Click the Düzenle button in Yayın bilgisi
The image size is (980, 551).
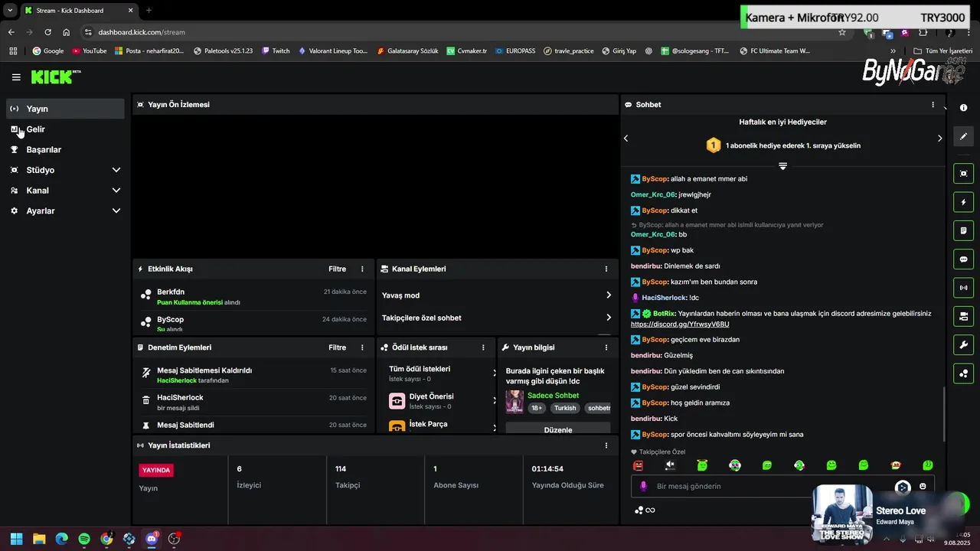click(558, 429)
